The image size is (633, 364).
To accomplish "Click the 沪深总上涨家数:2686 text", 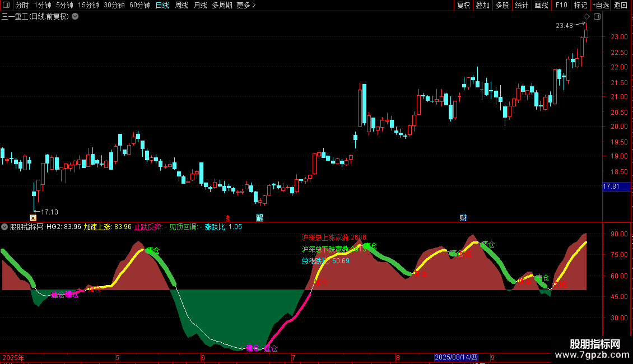I will [334, 237].
